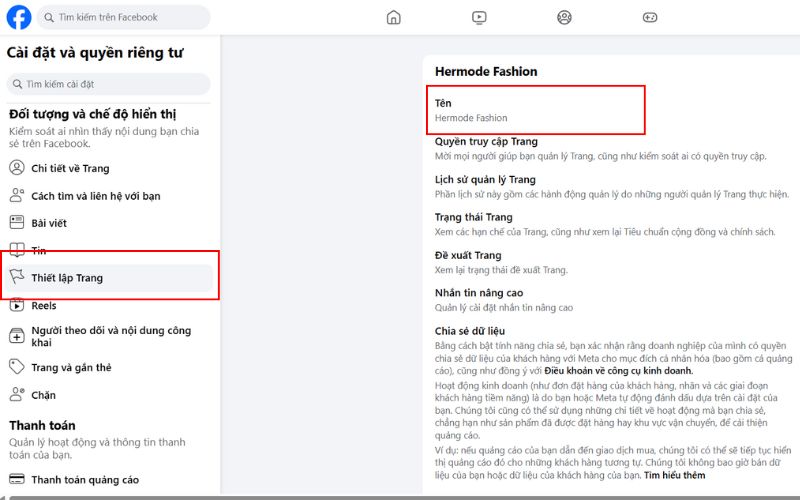Click the Chia sẻ dữ liệu heading

coord(469,331)
